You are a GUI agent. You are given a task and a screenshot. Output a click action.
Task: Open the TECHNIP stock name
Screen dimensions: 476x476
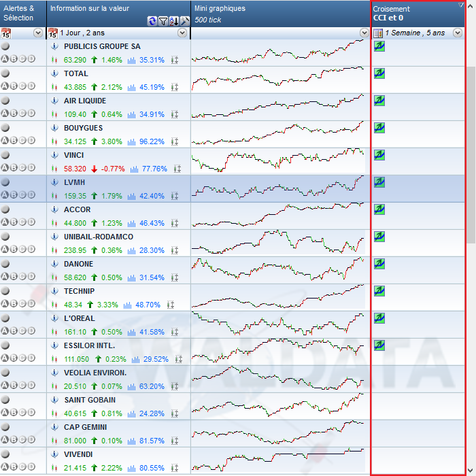click(80, 291)
